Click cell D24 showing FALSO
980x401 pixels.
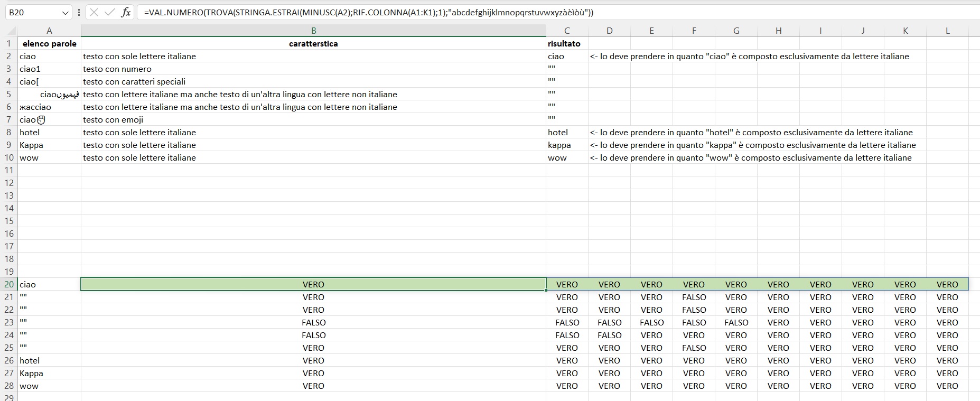pos(609,335)
